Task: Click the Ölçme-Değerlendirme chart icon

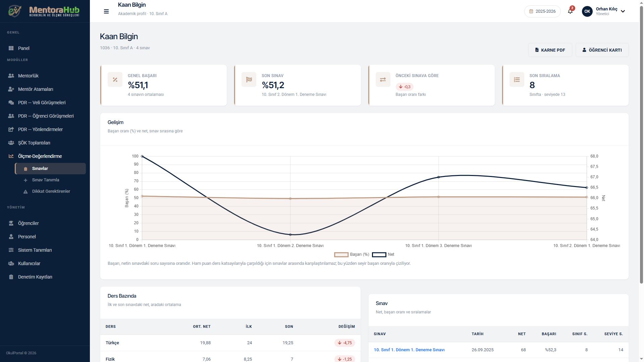Action: [x=11, y=156]
